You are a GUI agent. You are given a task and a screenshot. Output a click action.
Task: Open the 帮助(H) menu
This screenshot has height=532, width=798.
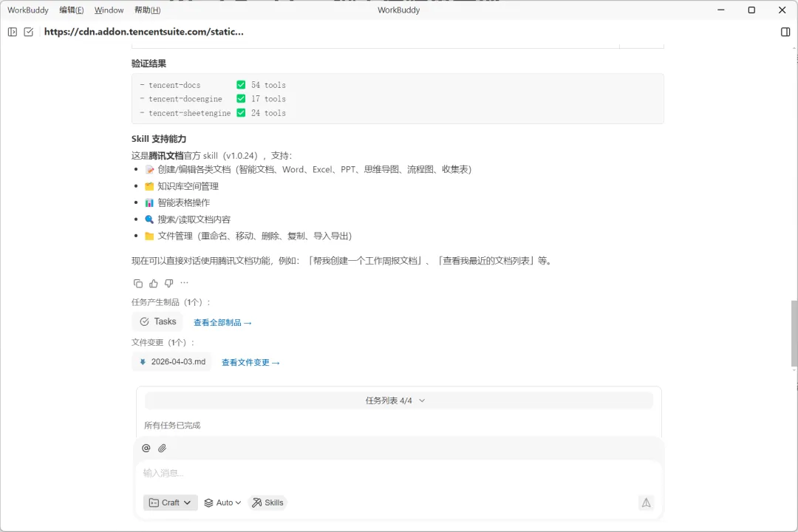(148, 10)
